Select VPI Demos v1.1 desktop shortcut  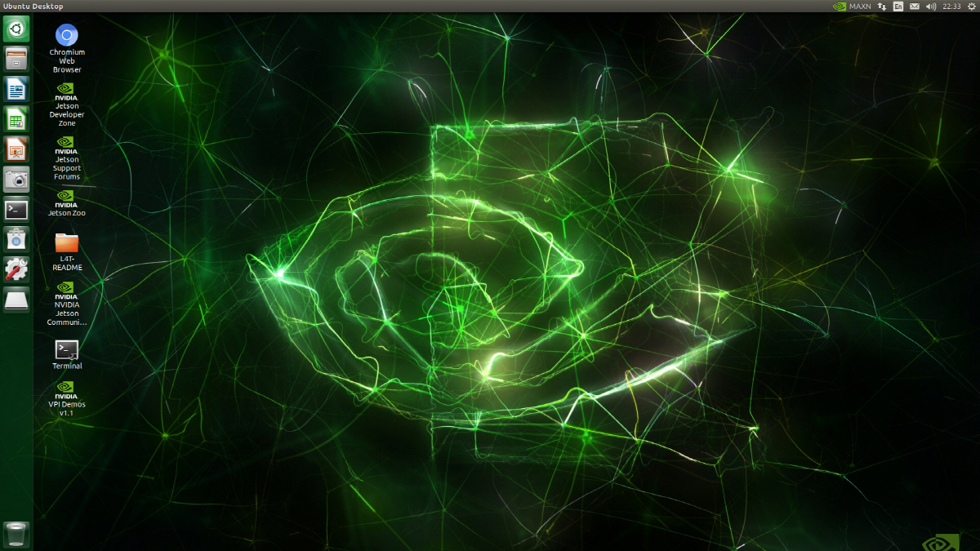coord(67,398)
